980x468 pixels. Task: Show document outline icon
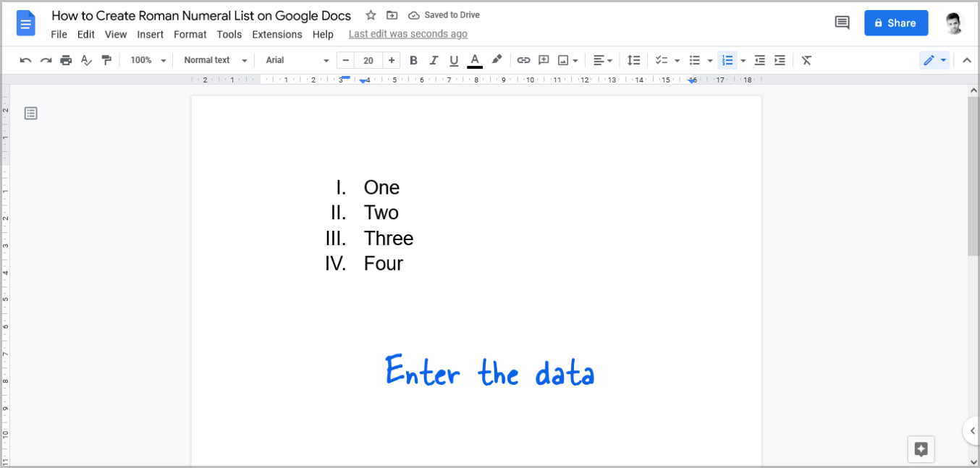point(30,113)
